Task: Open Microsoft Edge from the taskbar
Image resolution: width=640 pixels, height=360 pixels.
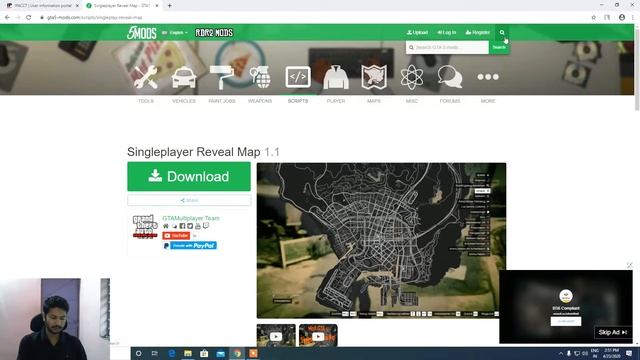Action: coord(171,353)
